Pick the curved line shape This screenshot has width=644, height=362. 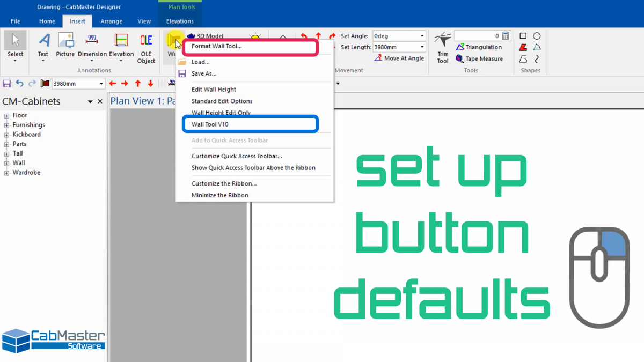tap(537, 59)
